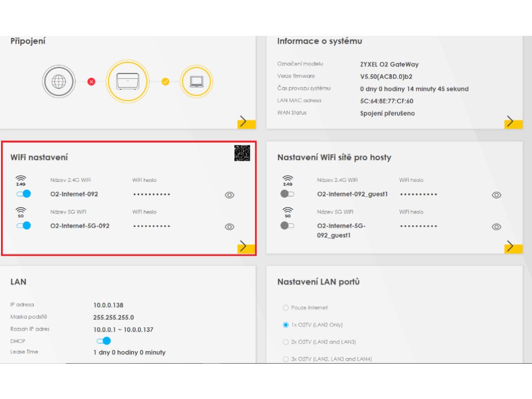Click the Připojení heading
Viewport: 532px width, 399px height.
click(28, 41)
